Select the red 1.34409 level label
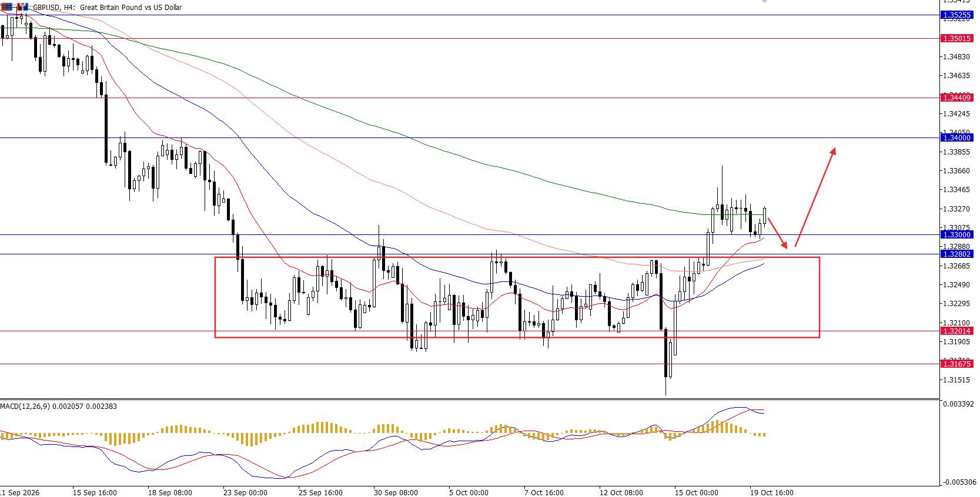 pyautogui.click(x=956, y=98)
